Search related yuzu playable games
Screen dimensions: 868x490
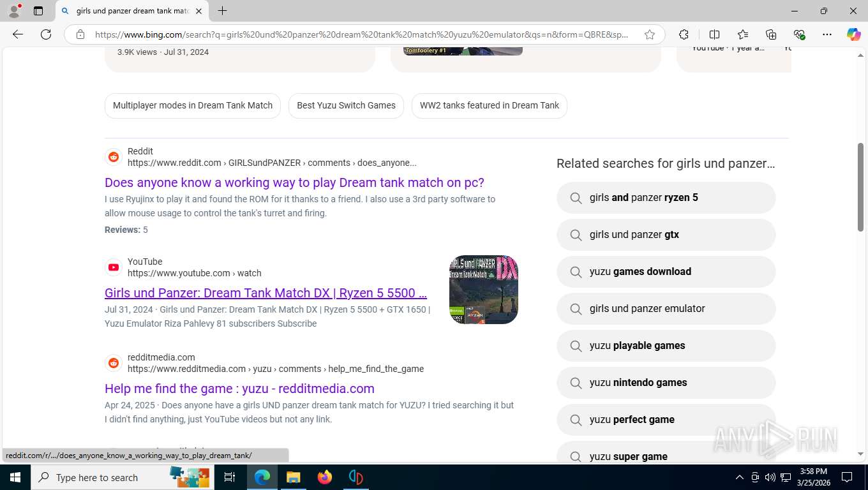click(x=666, y=346)
